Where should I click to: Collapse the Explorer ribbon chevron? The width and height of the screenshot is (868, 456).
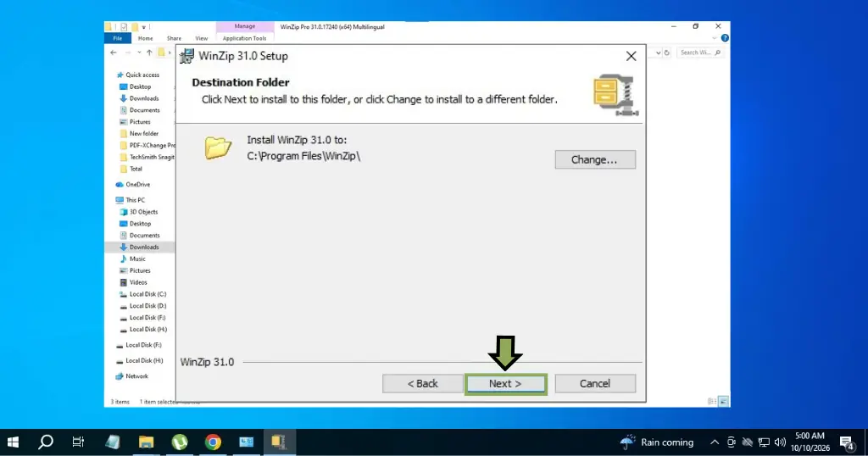click(x=714, y=38)
